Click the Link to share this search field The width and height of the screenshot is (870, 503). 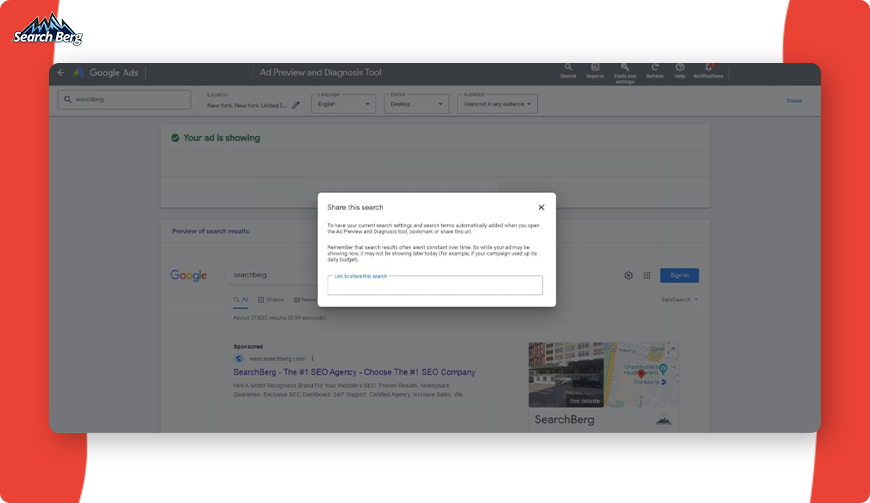coord(435,285)
